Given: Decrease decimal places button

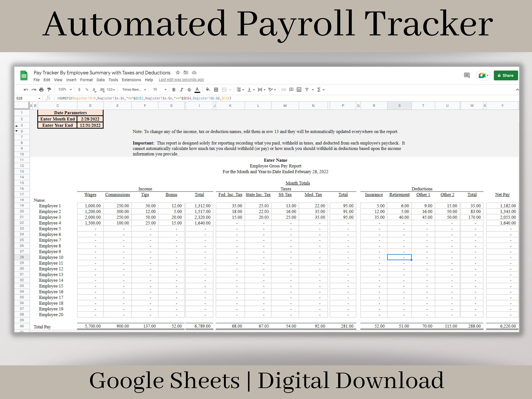Looking at the screenshot, I should pyautogui.click(x=94, y=90).
